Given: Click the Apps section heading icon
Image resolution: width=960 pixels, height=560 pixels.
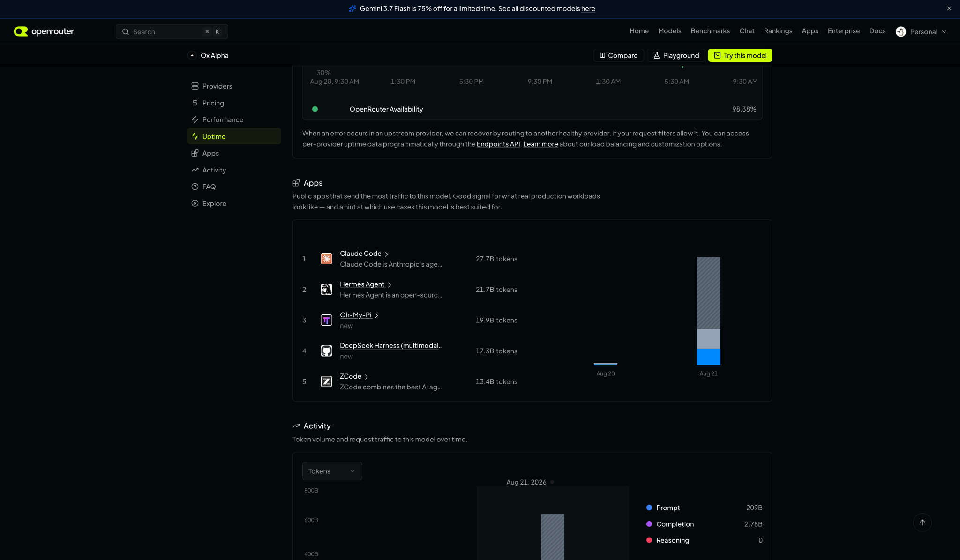Looking at the screenshot, I should (296, 183).
